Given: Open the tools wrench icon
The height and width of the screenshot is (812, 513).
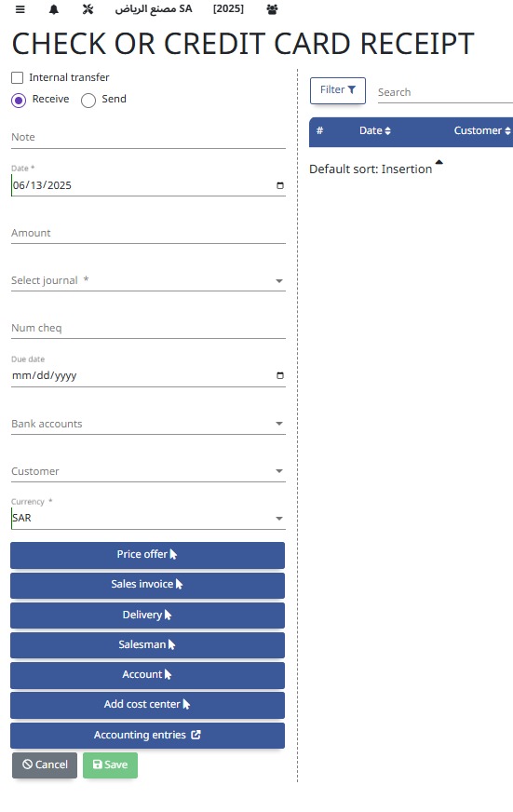Looking at the screenshot, I should (88, 9).
